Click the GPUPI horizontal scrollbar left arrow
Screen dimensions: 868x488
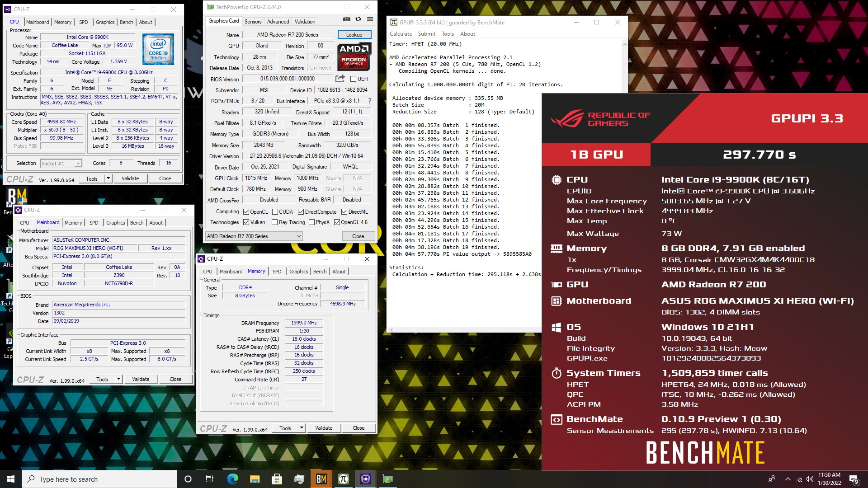point(392,330)
